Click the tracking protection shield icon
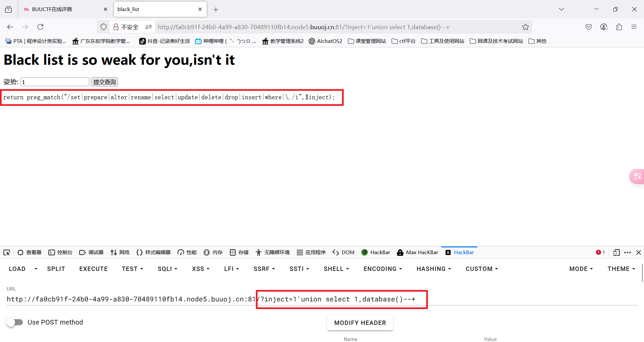Screen dimensions: 644x342 tap(103, 27)
